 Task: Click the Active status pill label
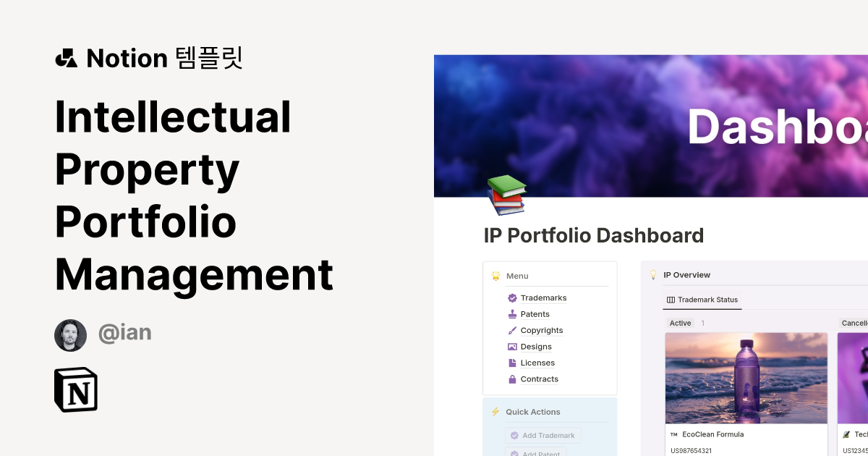680,323
